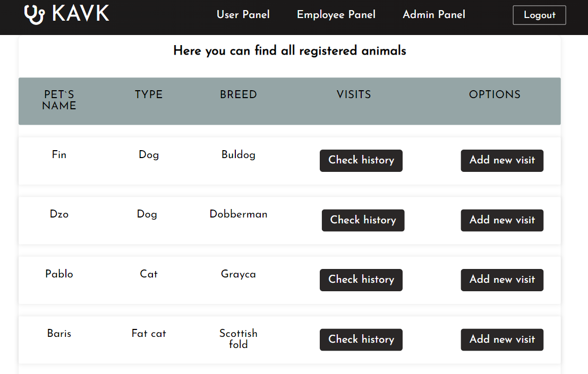Sort table by PET`S NAME column
The height and width of the screenshot is (374, 588).
coord(58,100)
